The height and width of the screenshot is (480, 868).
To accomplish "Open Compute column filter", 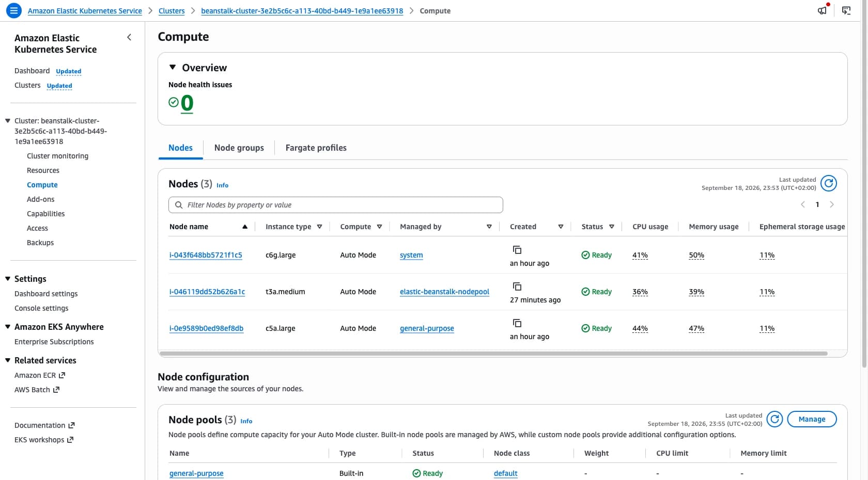I will (x=379, y=227).
